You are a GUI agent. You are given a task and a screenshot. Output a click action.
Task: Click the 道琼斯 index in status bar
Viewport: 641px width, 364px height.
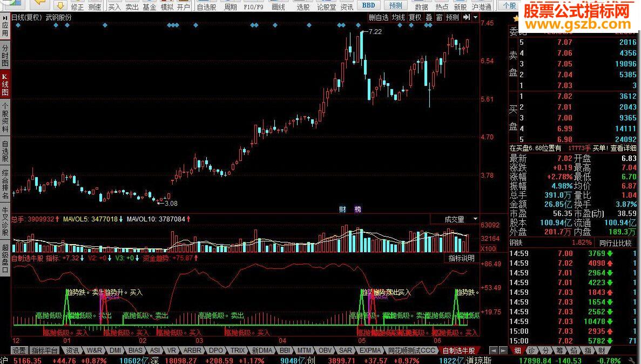[x=478, y=360]
